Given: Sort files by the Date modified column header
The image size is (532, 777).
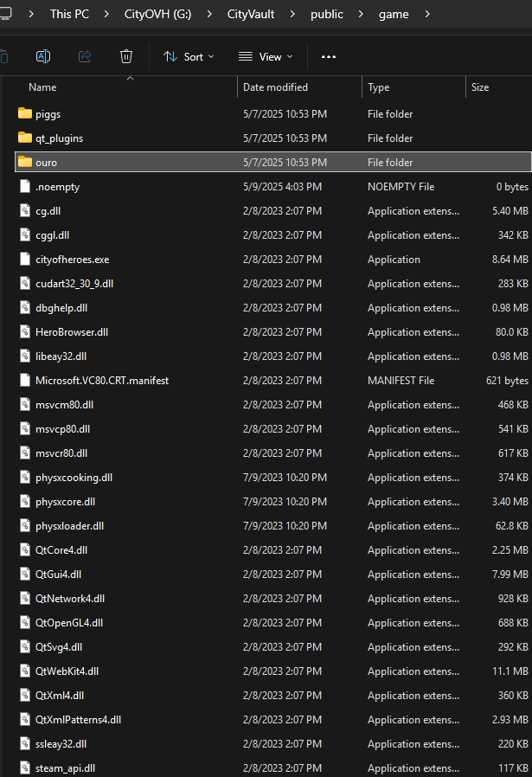Looking at the screenshot, I should click(x=277, y=87).
